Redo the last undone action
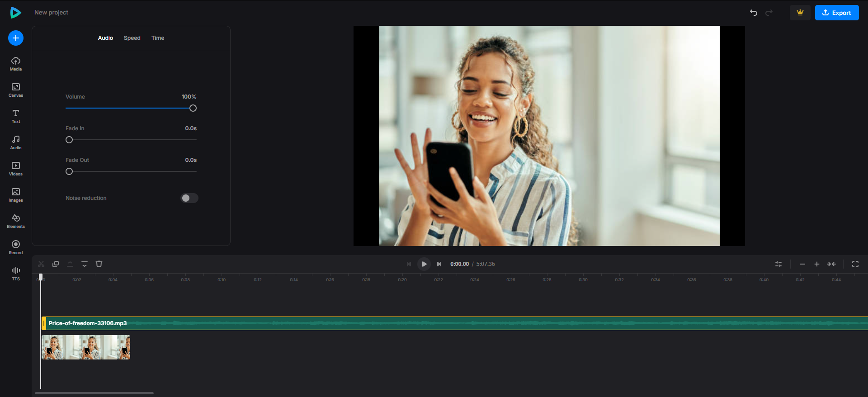Viewport: 868px width, 397px height. 769,13
